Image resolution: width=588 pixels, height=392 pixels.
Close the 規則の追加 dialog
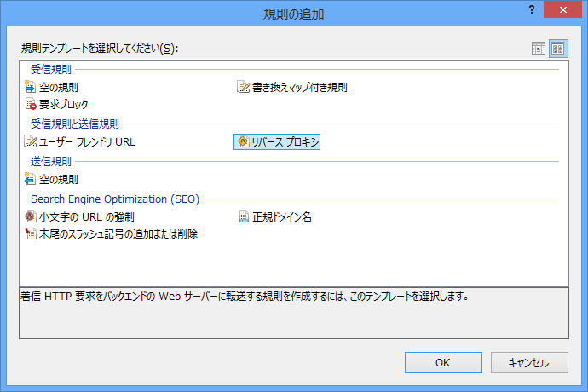click(562, 9)
